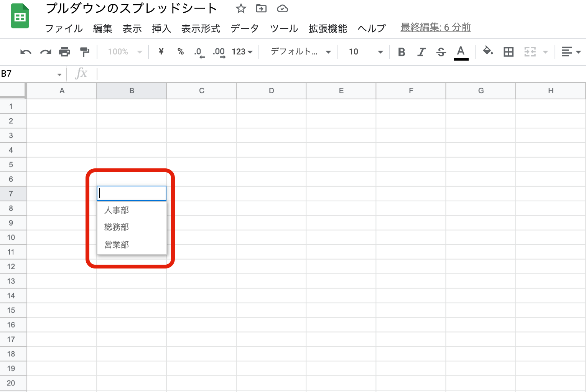The width and height of the screenshot is (586, 392).
Task: Select column C header
Action: pyautogui.click(x=201, y=91)
